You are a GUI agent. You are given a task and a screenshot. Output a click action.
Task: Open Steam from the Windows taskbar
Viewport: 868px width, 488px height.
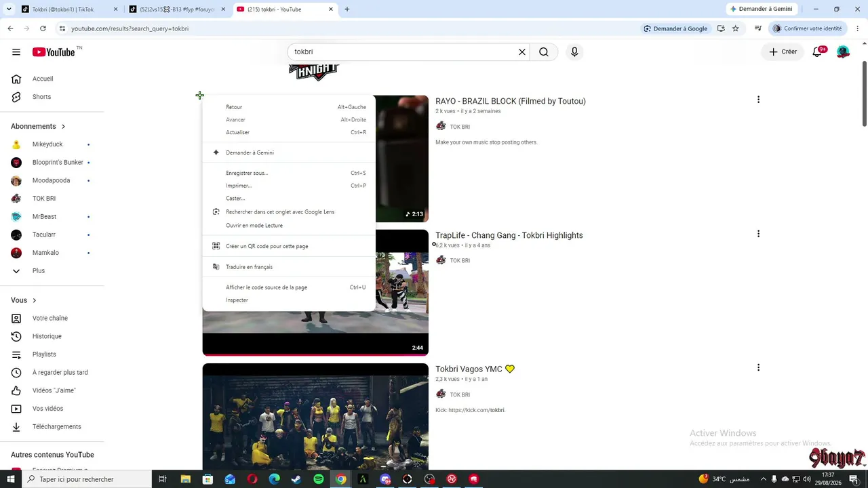pos(296,479)
